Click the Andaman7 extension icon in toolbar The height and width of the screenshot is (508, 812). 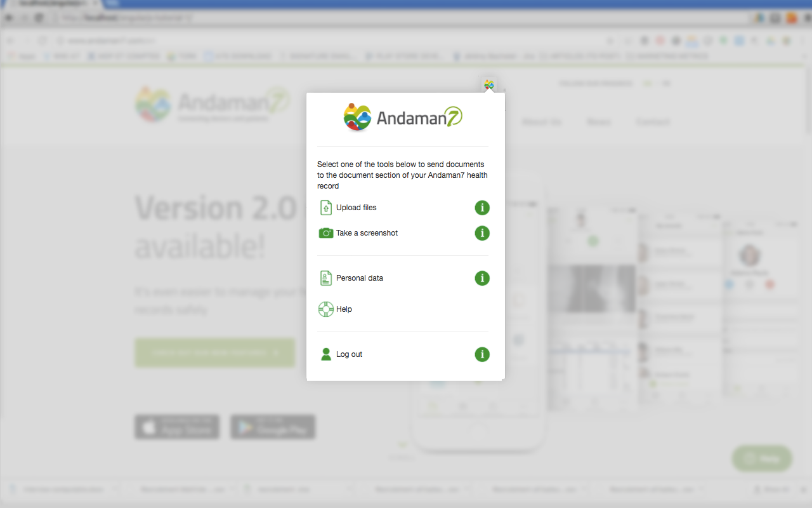[x=488, y=84]
